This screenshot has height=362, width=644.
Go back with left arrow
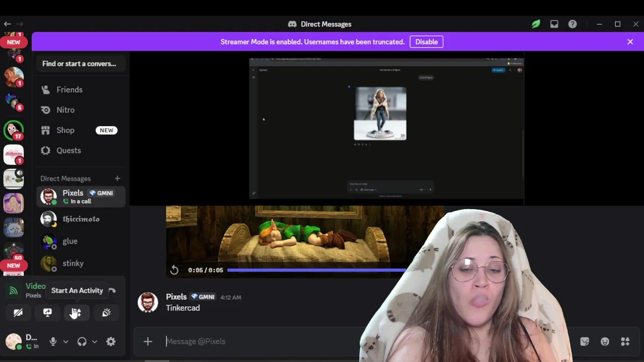click(7, 24)
